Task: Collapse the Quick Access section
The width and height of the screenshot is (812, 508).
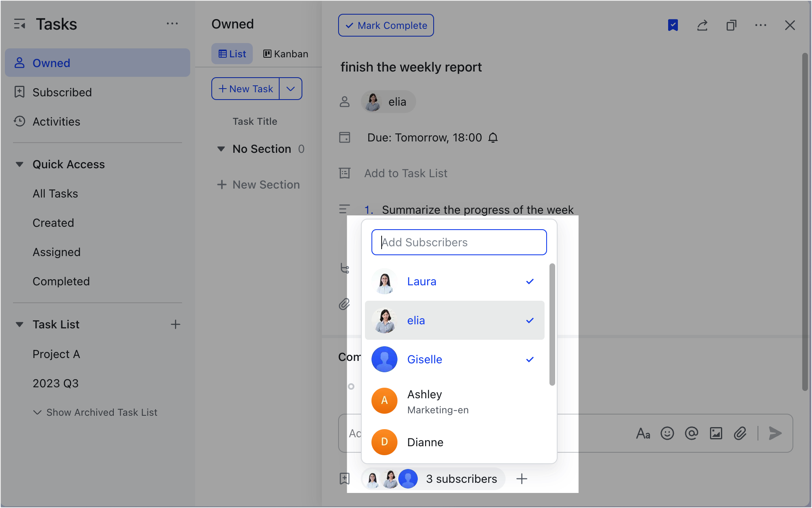Action: 20,164
